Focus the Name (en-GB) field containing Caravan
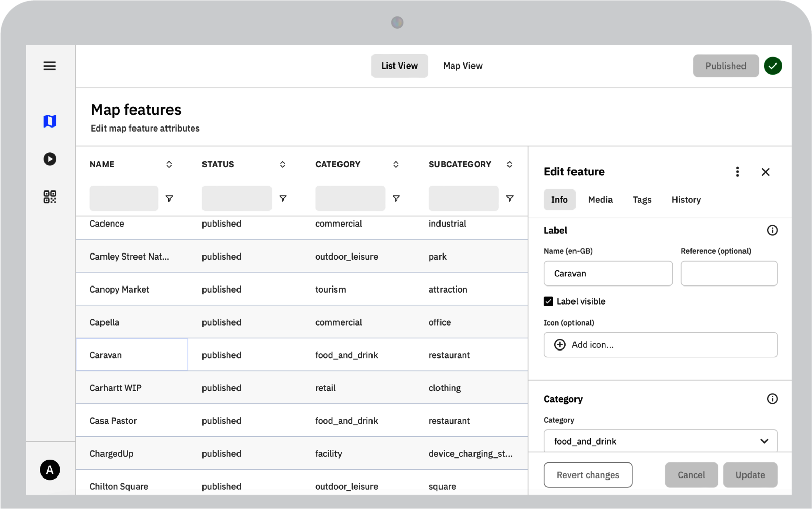 pos(608,273)
